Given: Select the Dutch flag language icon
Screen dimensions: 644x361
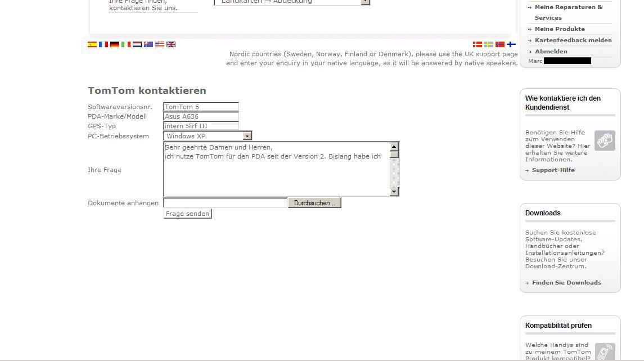Looking at the screenshot, I should pos(137,44).
